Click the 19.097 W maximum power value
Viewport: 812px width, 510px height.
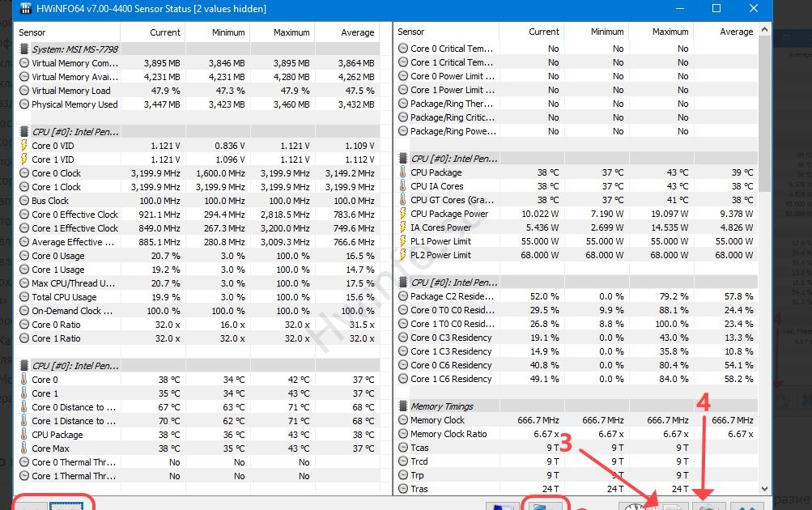click(x=669, y=214)
